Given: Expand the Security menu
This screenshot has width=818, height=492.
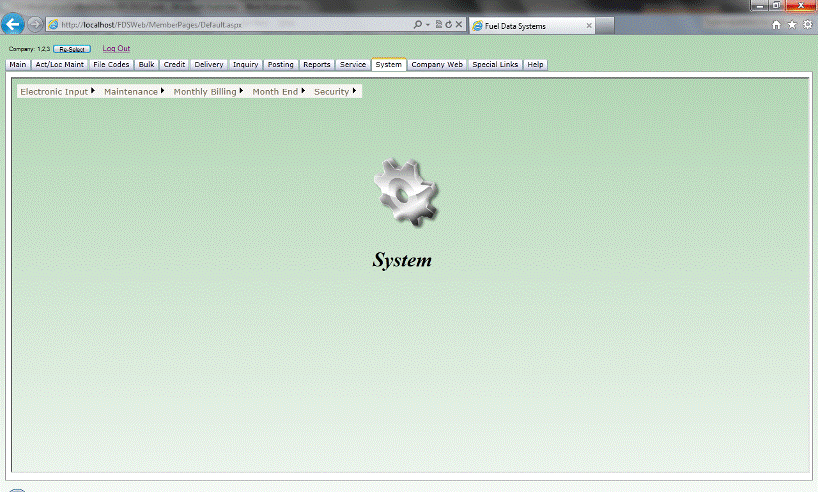Looking at the screenshot, I should click(335, 91).
